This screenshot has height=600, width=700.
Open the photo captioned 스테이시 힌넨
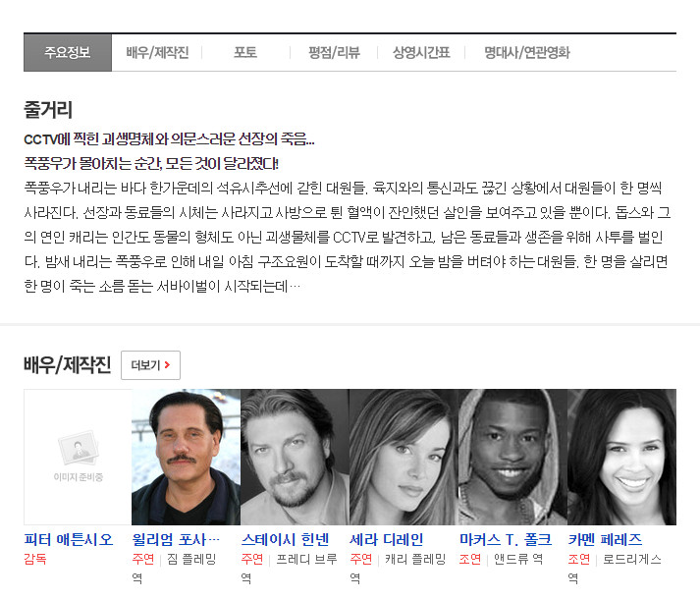(295, 457)
